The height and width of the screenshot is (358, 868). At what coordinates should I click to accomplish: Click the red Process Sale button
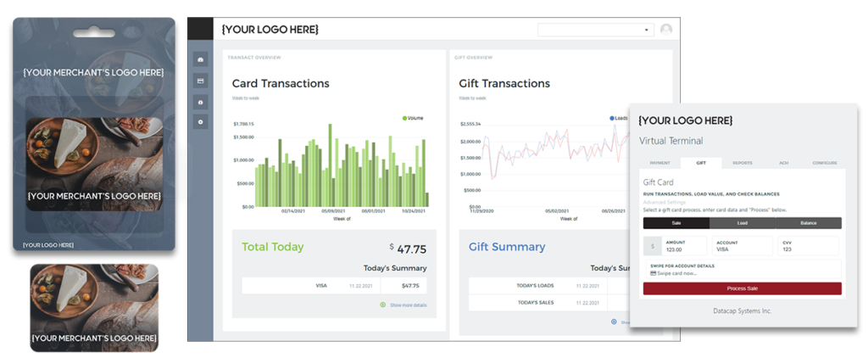coord(743,288)
